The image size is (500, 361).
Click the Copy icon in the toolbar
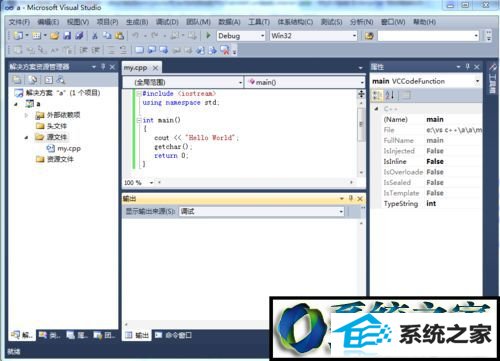click(107, 36)
